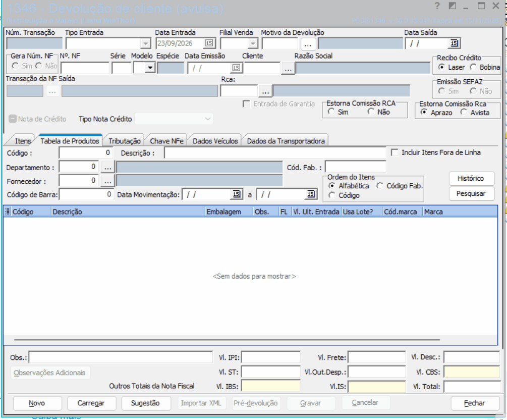Image resolution: width=507 pixels, height=420 pixels.
Task: Focus the Descrição input field
Action: [x=275, y=153]
